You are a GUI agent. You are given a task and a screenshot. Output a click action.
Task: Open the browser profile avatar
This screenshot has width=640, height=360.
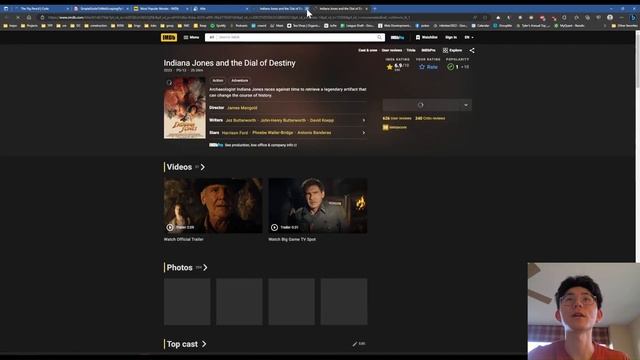pyautogui.click(x=610, y=18)
